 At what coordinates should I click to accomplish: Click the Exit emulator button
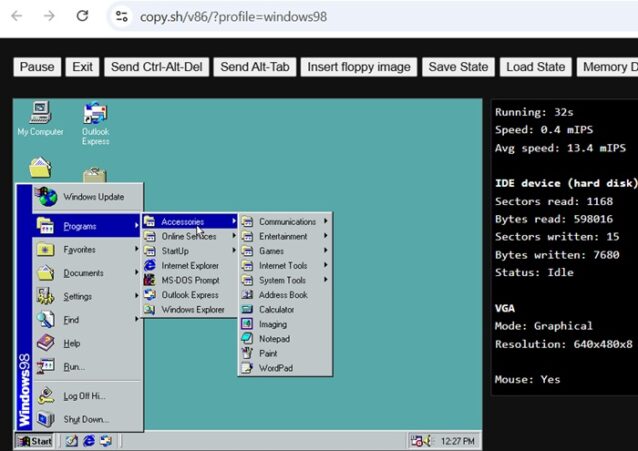[82, 67]
